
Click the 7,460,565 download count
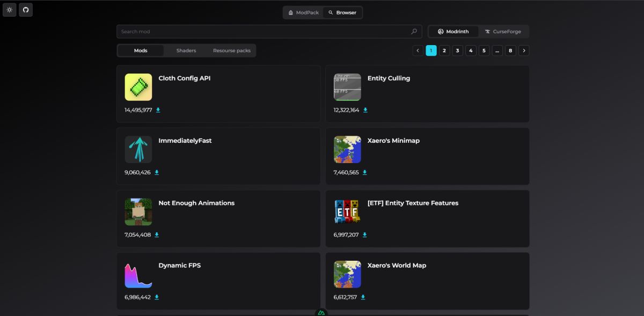pyautogui.click(x=346, y=172)
